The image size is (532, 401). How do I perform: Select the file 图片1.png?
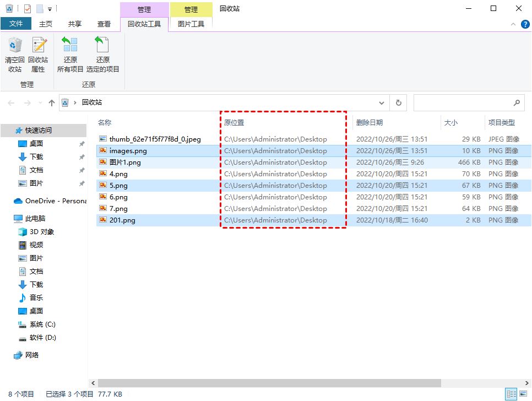125,162
